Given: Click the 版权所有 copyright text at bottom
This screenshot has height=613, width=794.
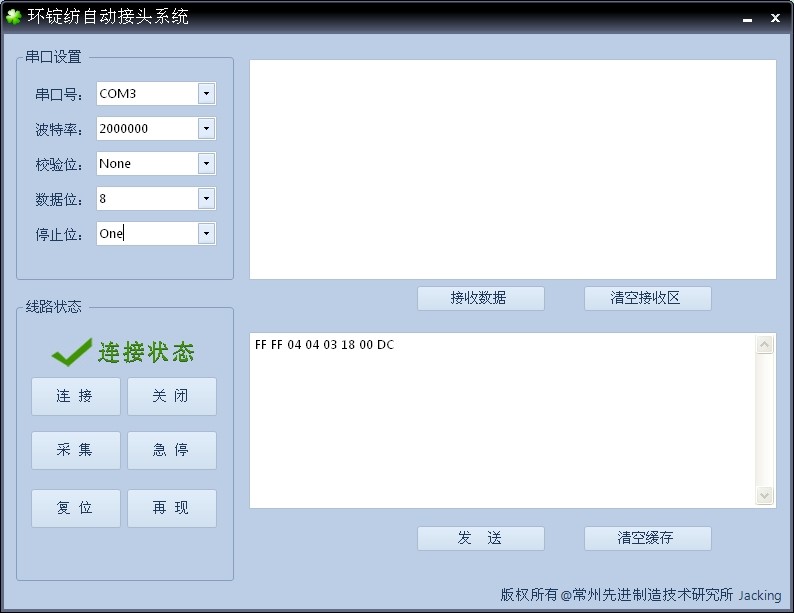Looking at the screenshot, I should (x=641, y=595).
